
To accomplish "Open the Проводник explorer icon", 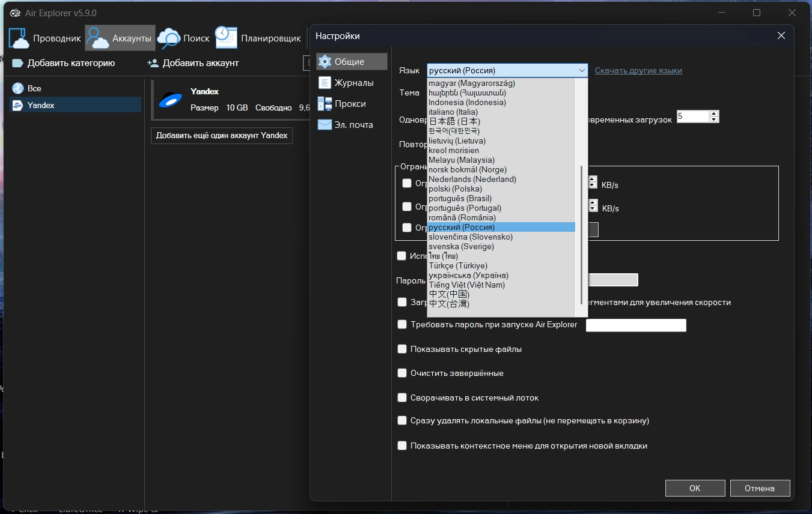I will (x=19, y=38).
